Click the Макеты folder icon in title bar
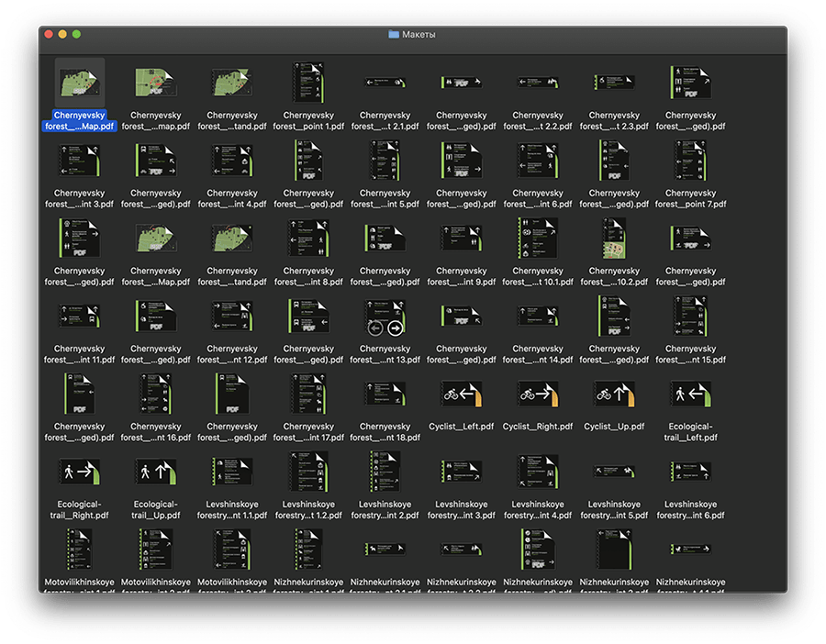The image size is (826, 644). coord(394,34)
